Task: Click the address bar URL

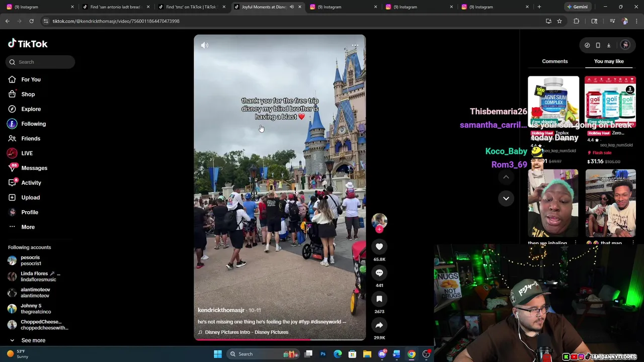Action: (x=116, y=21)
